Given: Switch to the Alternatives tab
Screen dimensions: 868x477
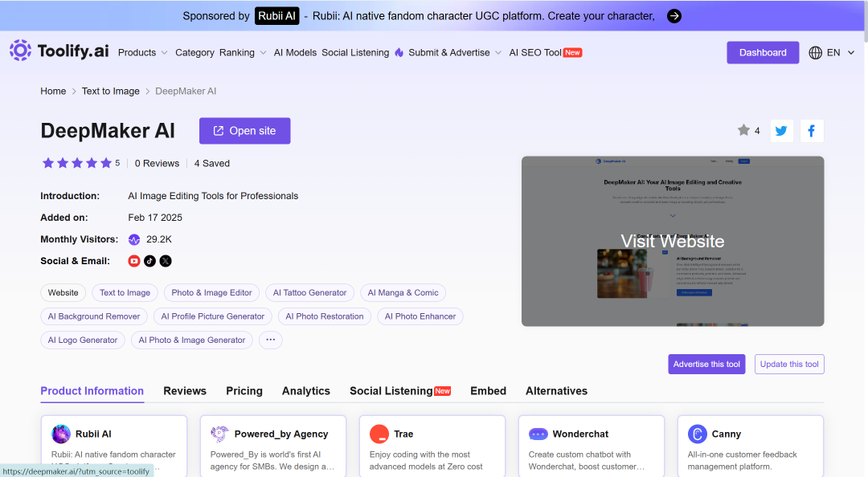Looking at the screenshot, I should click(x=556, y=391).
